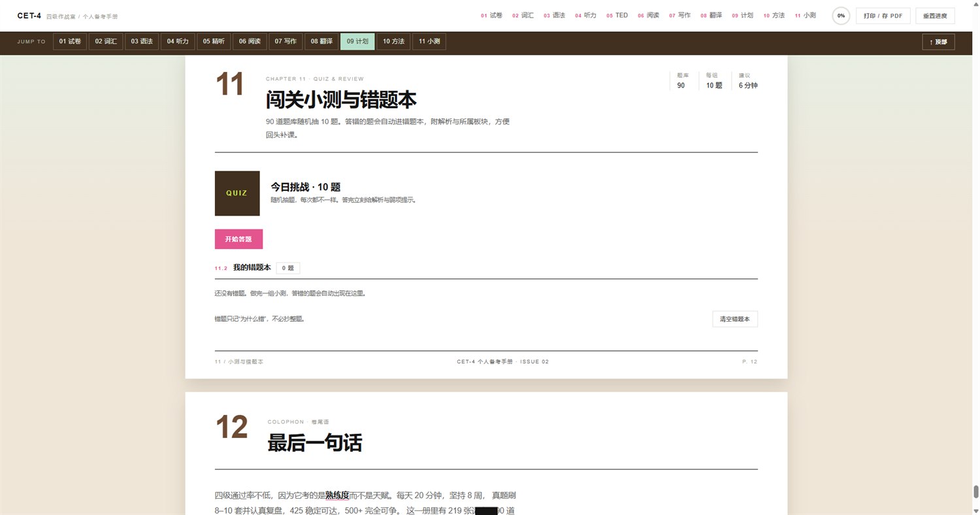Open 07 写作 in the dark JUMP TO bar
980x515 pixels.
pos(286,41)
